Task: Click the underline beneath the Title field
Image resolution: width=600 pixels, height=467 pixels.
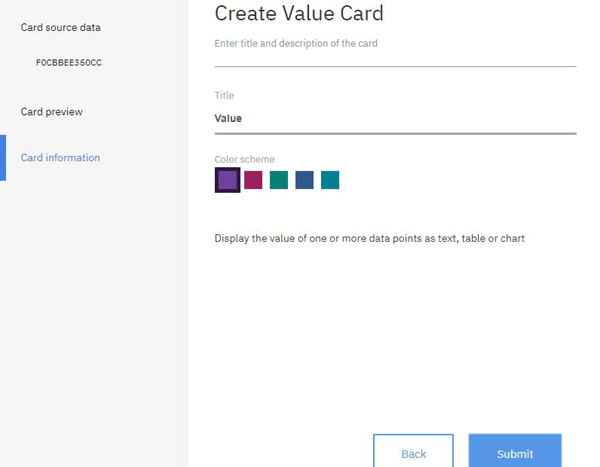Action: pos(395,134)
